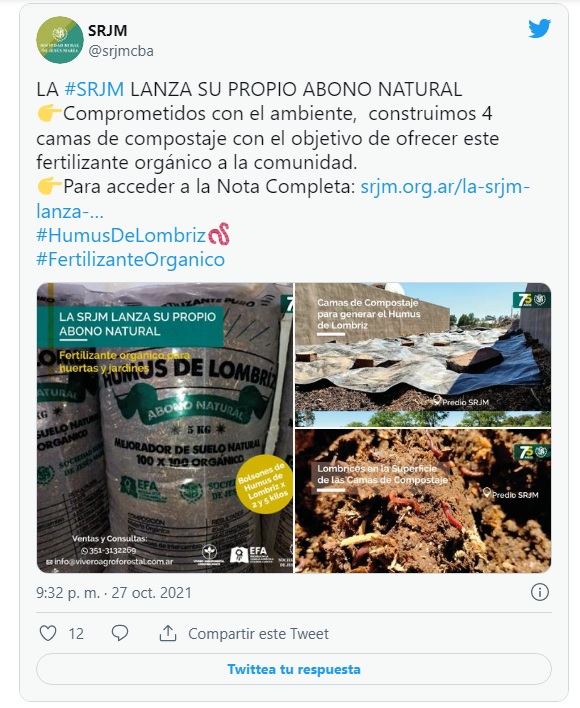Click the Twitter bird logo
Image resolution: width=580 pixels, height=708 pixels.
pos(539,29)
